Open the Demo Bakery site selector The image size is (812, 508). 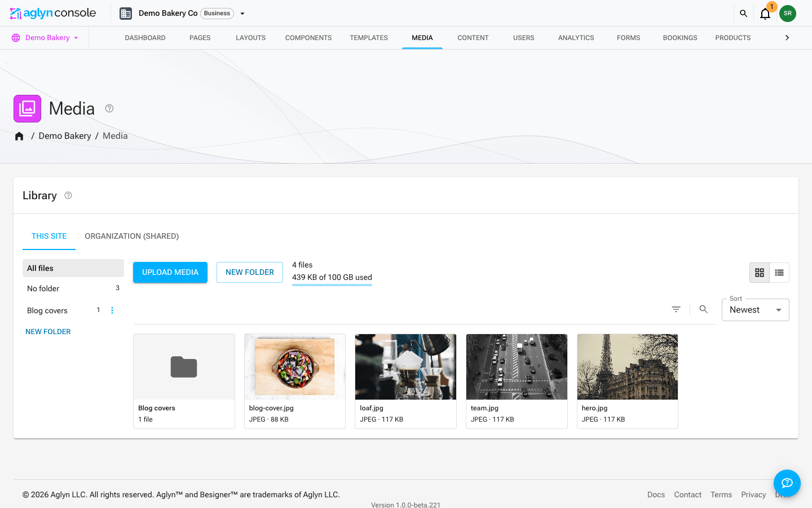tap(45, 38)
